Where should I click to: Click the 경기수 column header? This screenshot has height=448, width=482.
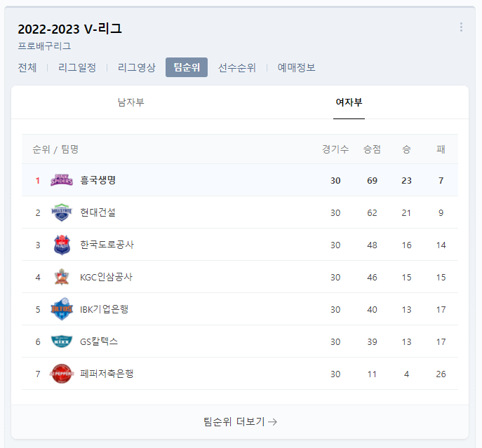click(x=335, y=149)
